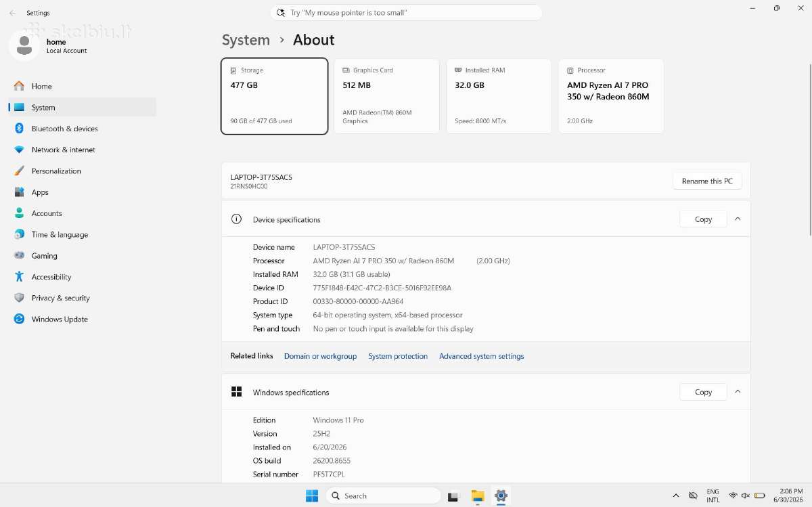This screenshot has height=507, width=812.
Task: Click the tray icon left of ENG
Action: pos(693,495)
